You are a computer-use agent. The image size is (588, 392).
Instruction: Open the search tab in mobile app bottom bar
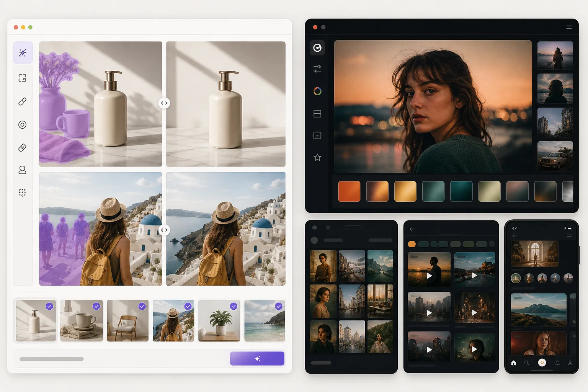coord(527,363)
